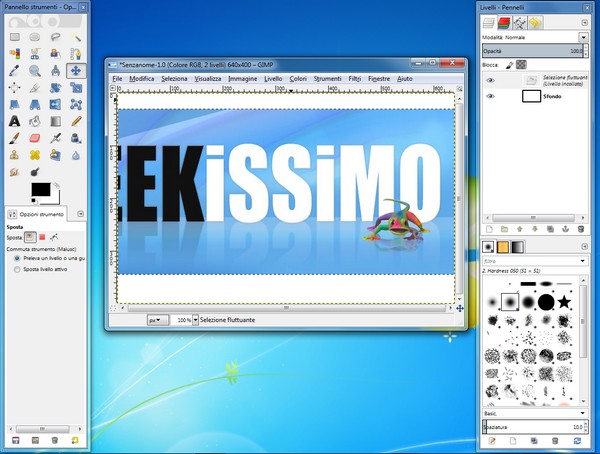
Task: Refresh brushes with bottom-right icon
Action: [x=577, y=441]
